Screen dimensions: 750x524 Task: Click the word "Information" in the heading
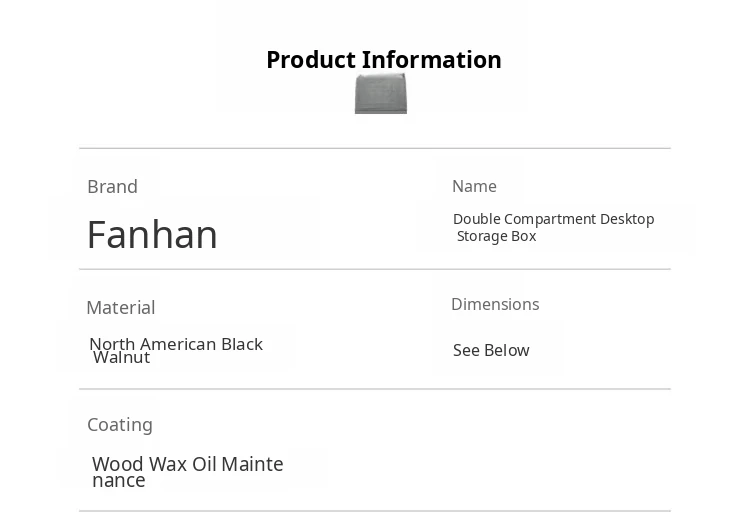432,60
